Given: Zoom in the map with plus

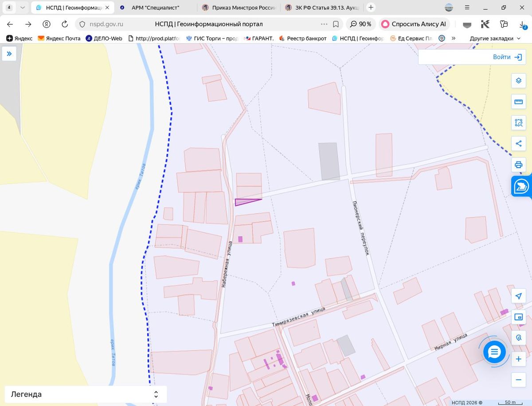Looking at the screenshot, I should (518, 359).
